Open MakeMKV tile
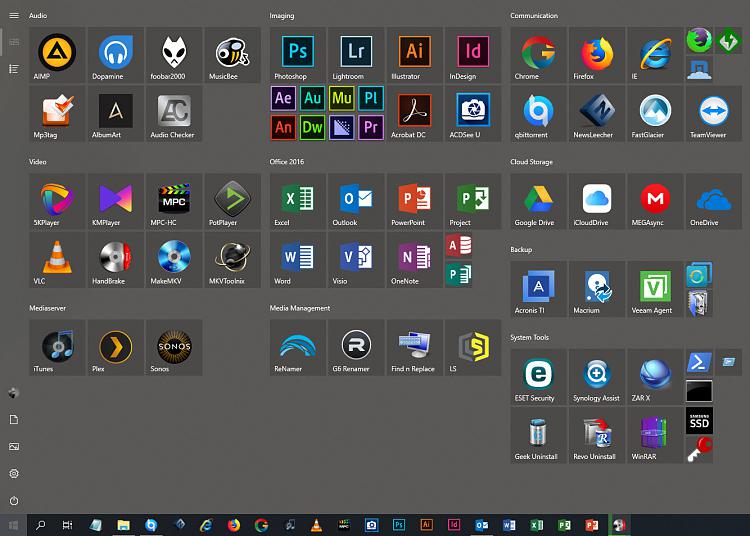The width and height of the screenshot is (750, 536). pyautogui.click(x=174, y=260)
